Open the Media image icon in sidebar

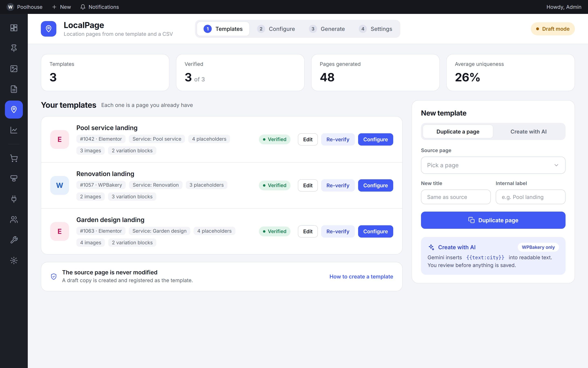click(14, 69)
